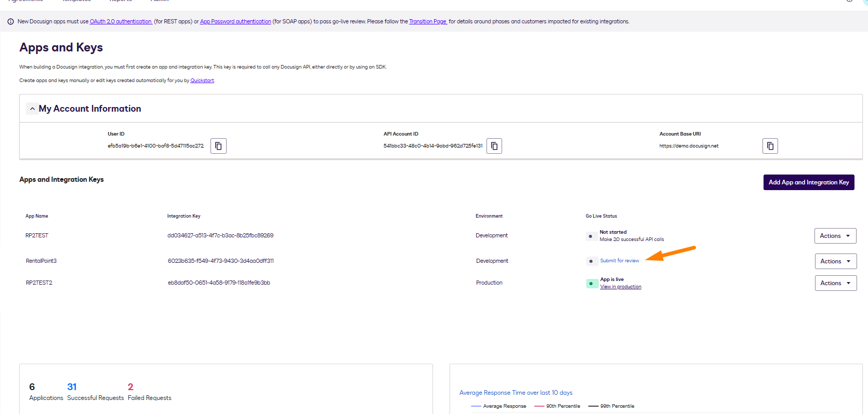Click the RP2TEST integration key dd034627
Screen dimensions: 868x414
[220, 235]
